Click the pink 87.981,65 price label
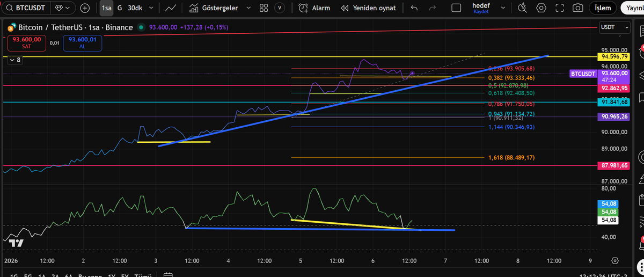 pyautogui.click(x=615, y=166)
